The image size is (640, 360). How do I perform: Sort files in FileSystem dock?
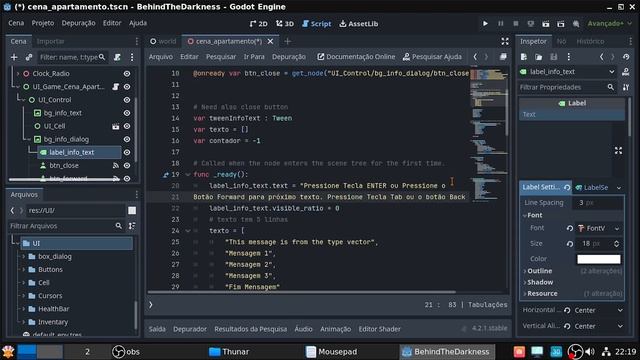tap(132, 226)
